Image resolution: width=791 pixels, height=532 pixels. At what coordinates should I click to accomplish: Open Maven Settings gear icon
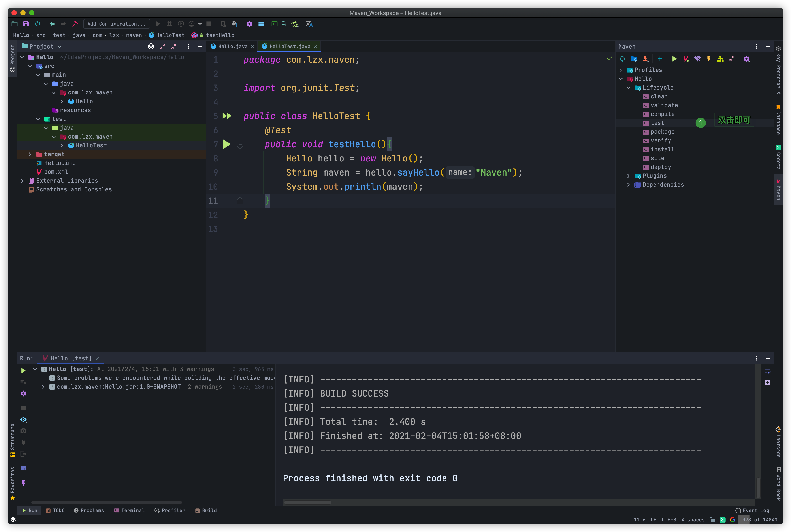(x=746, y=59)
